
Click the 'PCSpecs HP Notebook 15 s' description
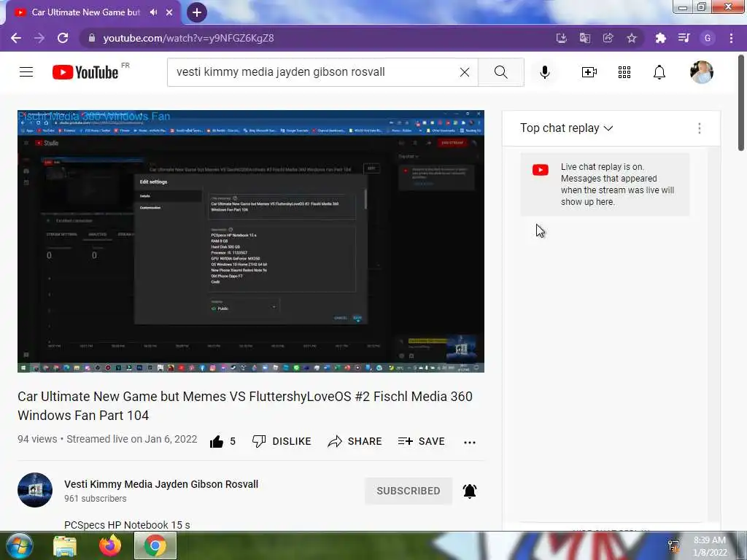click(x=127, y=525)
